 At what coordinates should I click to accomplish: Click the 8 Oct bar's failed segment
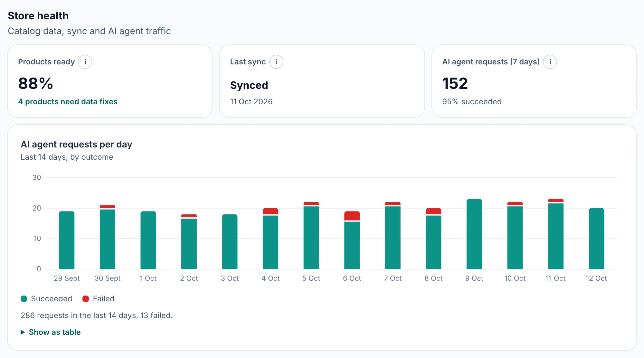tap(433, 211)
